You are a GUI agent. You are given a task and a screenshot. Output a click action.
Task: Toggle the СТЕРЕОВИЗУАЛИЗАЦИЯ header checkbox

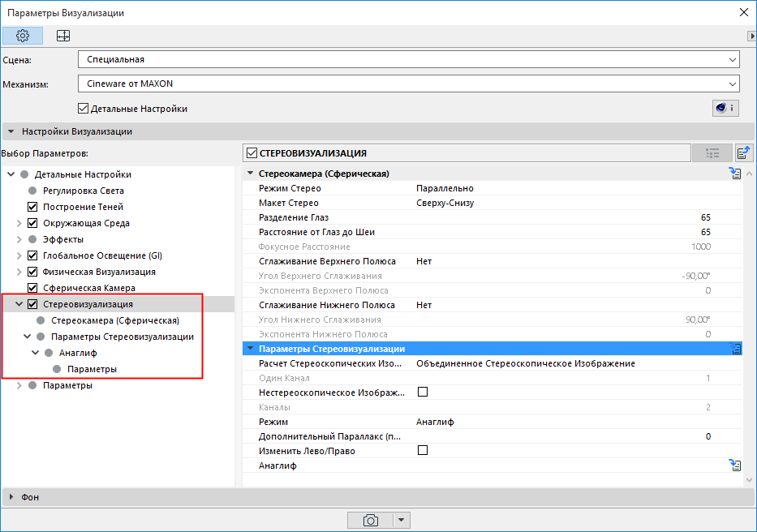point(252,153)
